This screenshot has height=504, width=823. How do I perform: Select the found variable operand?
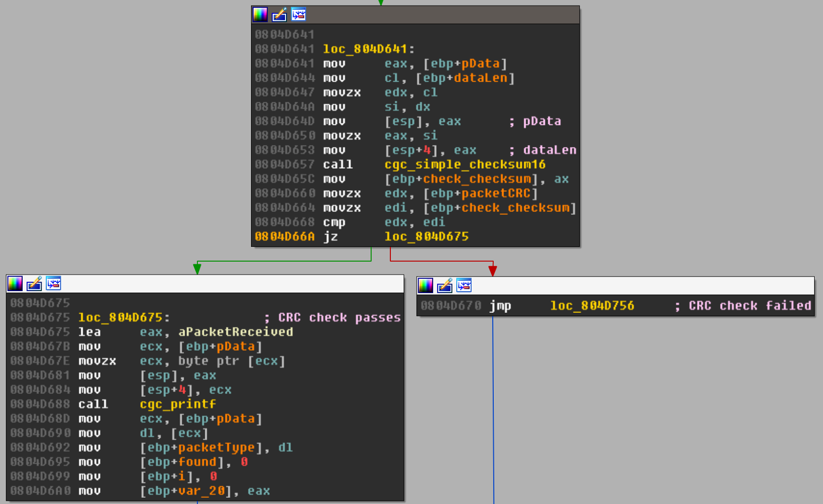(198, 462)
